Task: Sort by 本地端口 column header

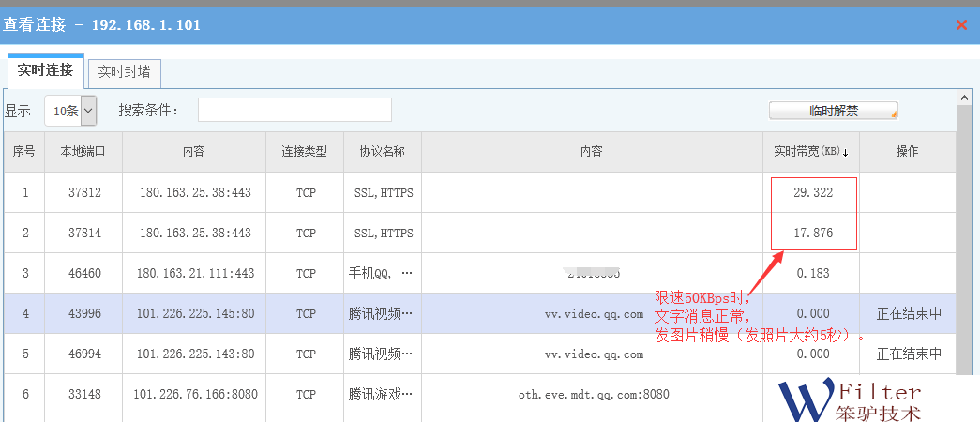Action: click(x=83, y=152)
